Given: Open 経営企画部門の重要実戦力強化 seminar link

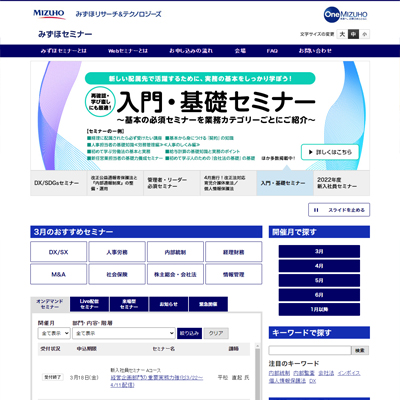Looking at the screenshot, I should coord(157,381).
